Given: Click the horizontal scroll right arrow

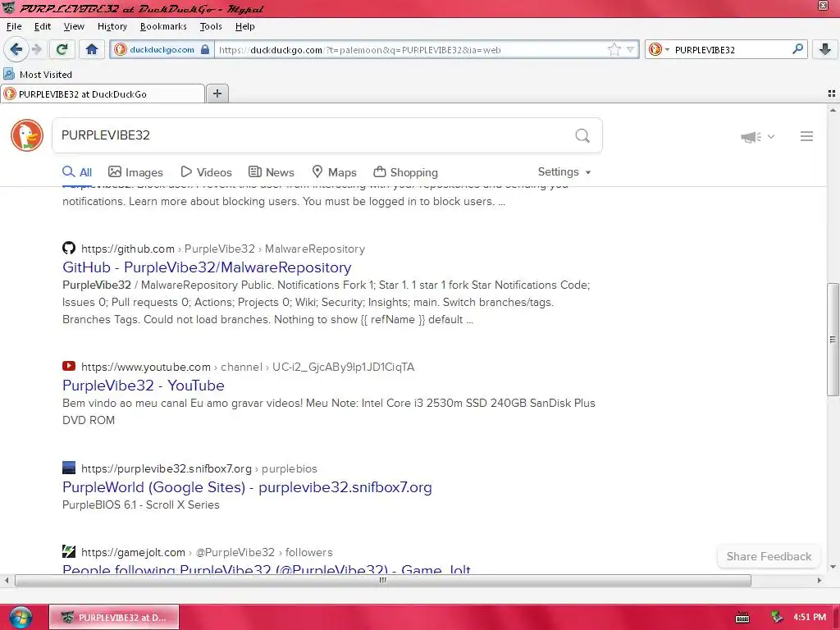Looking at the screenshot, I should tap(819, 580).
